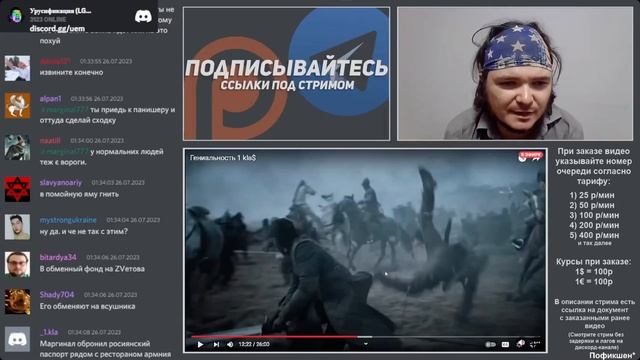The image size is (640, 360).
Task: Click the server name in Discord widget
Action: pos(60,11)
